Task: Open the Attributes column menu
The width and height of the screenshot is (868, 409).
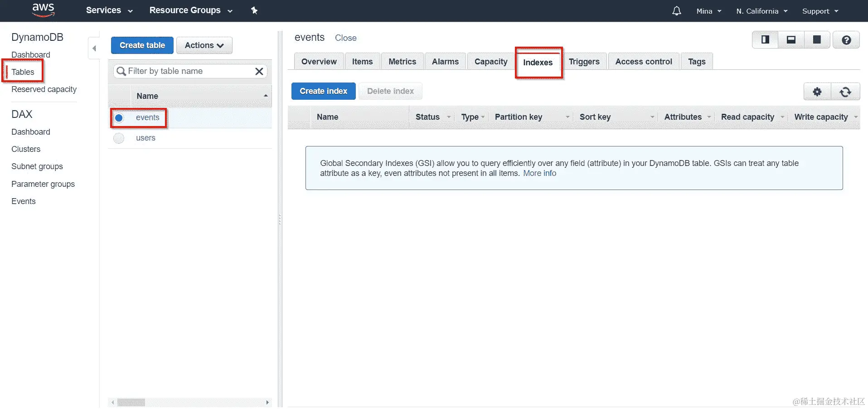Action: point(709,117)
